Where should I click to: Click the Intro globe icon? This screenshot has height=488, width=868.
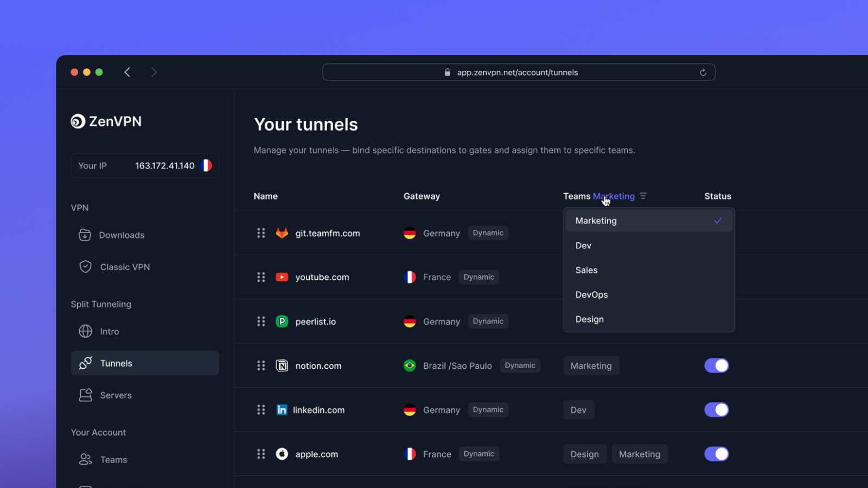coord(85,331)
